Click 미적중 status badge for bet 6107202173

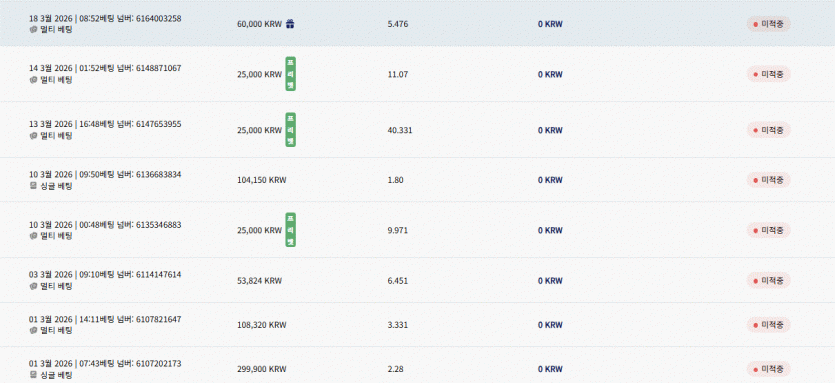(768, 369)
